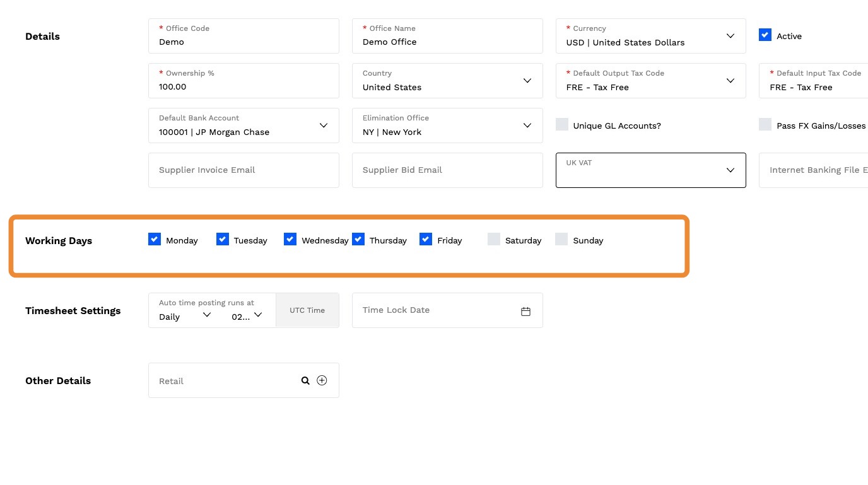The width and height of the screenshot is (868, 485).
Task: Open the UK VAT dropdown
Action: pos(730,170)
